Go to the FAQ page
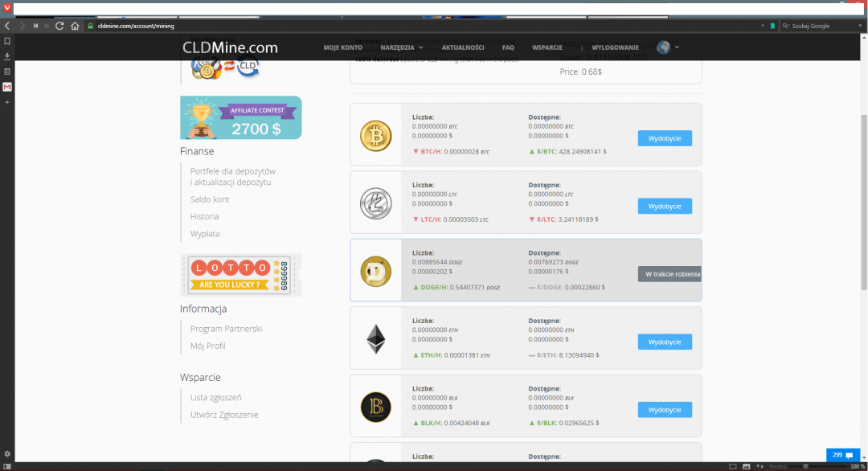 (x=508, y=47)
